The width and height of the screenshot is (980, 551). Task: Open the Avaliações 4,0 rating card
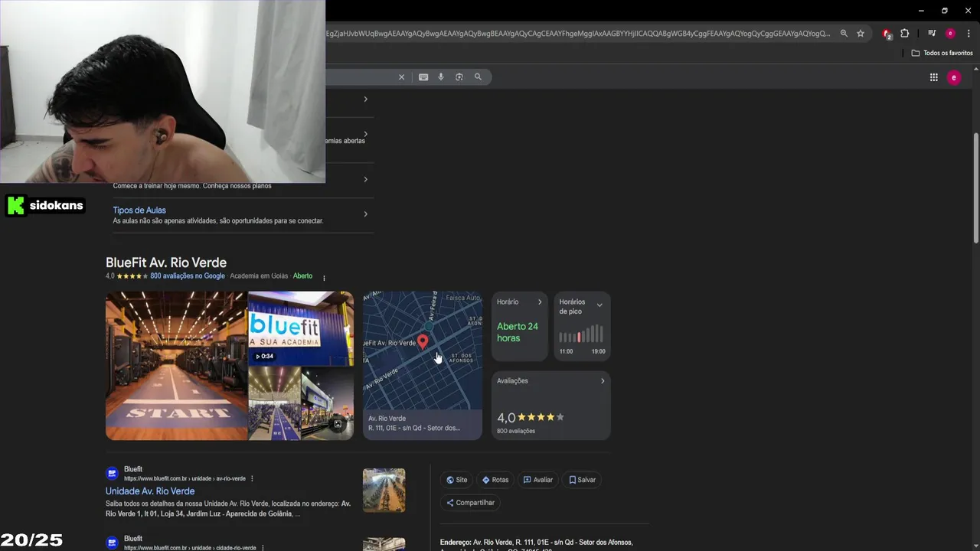[550, 406]
